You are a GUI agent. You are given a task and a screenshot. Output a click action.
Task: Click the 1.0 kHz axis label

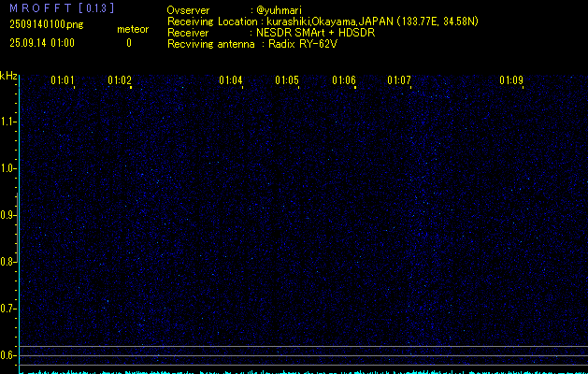7,168
